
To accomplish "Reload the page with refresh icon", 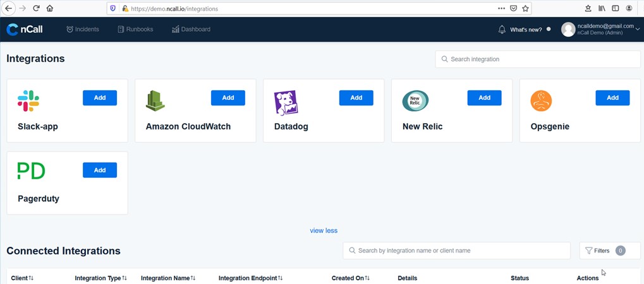I will click(36, 8).
